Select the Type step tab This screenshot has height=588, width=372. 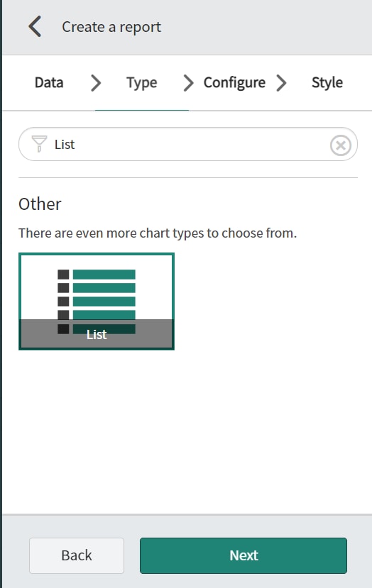tap(141, 82)
